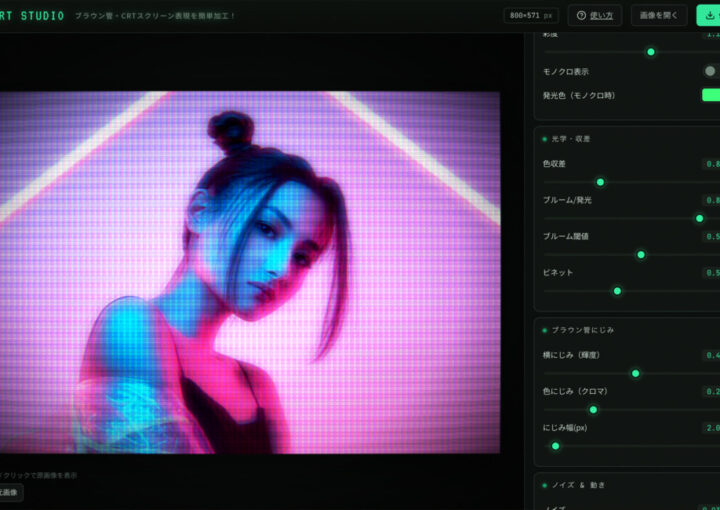
Task: Toggle the モノクロ表示 monochrome switch
Action: 711,71
